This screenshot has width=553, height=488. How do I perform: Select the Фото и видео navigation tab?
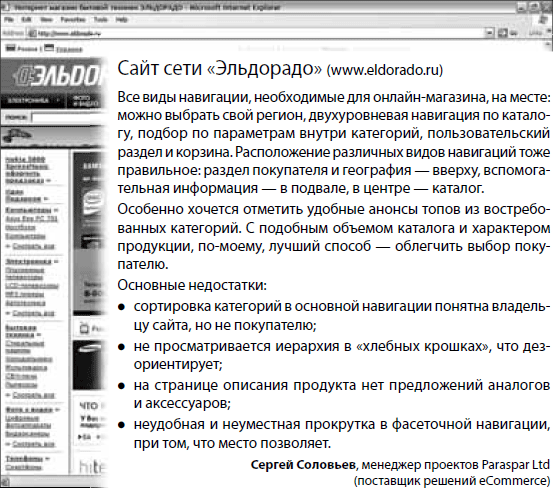click(85, 100)
